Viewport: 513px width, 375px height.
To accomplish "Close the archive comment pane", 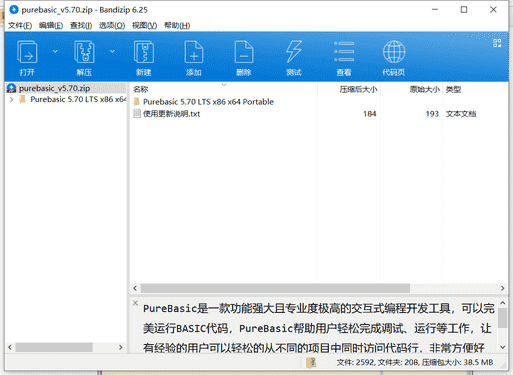I will (135, 303).
